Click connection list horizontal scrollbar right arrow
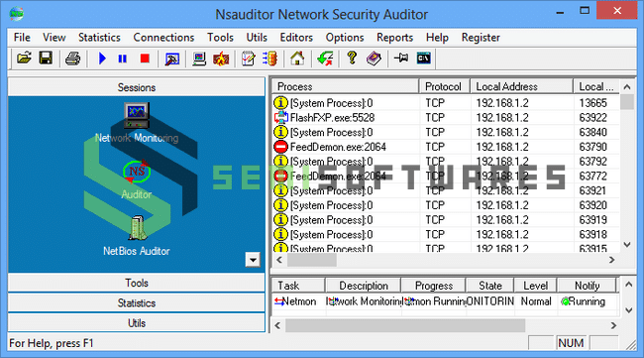This screenshot has width=644, height=358. point(612,260)
